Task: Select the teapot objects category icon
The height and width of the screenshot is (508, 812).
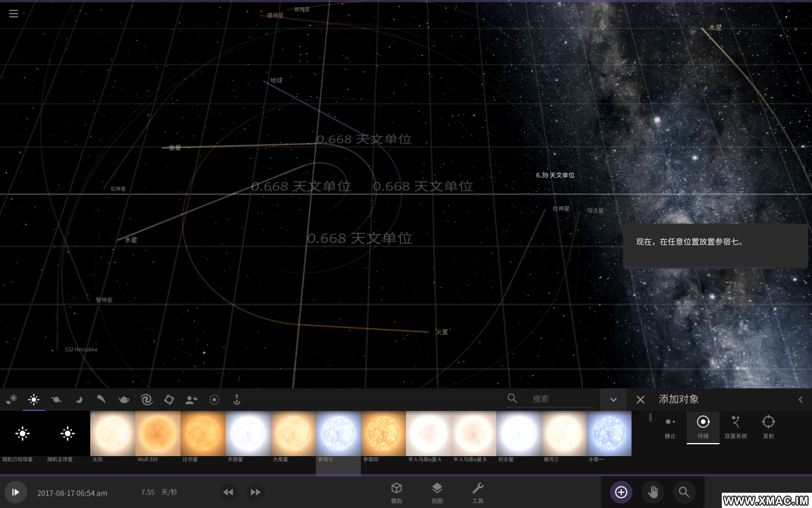Action: tap(124, 400)
